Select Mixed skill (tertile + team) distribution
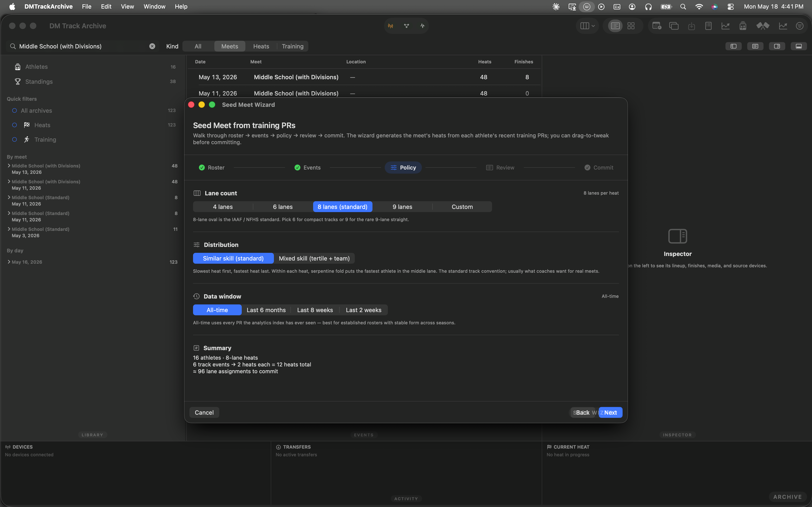812x507 pixels. (x=314, y=258)
